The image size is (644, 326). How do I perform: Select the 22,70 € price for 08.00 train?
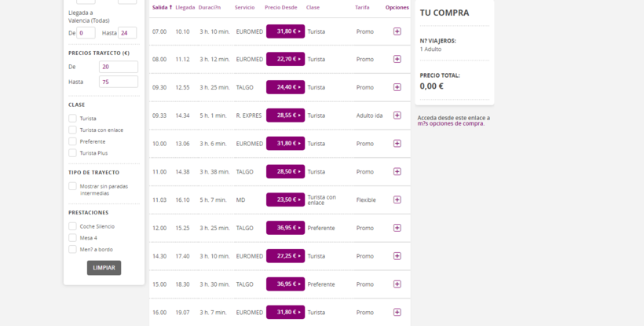pos(285,59)
